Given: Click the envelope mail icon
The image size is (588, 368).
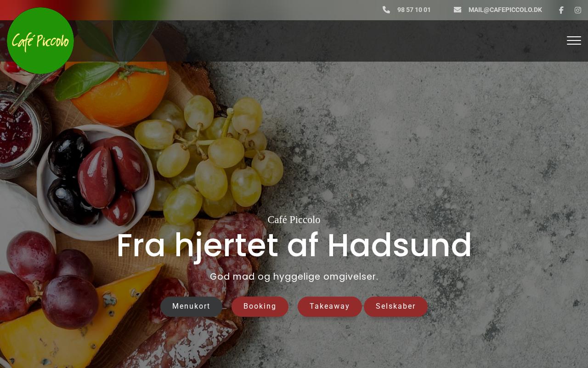Looking at the screenshot, I should [x=458, y=10].
